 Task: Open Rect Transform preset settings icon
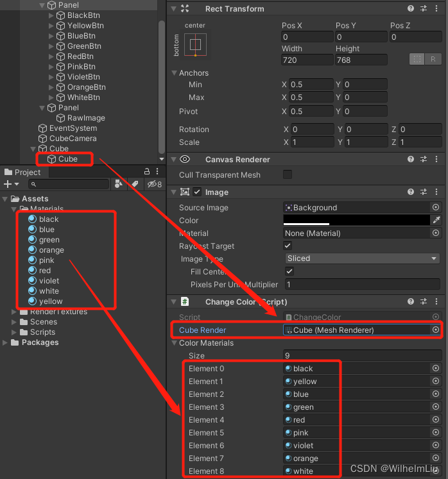[424, 8]
